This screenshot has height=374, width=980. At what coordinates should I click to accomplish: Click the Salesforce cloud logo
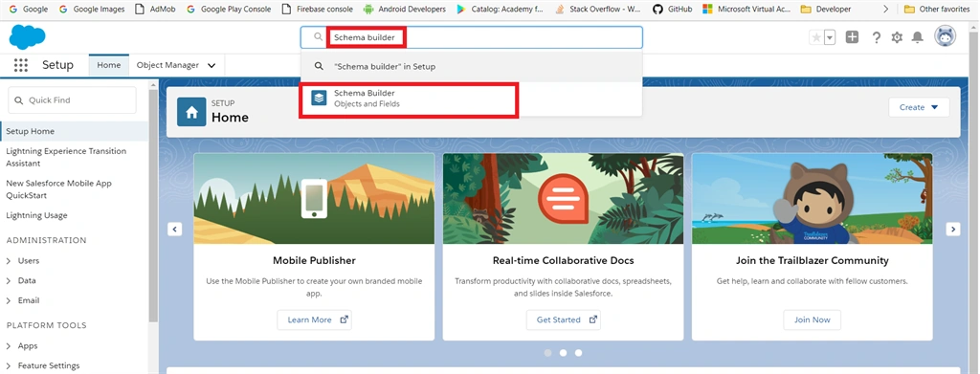27,37
